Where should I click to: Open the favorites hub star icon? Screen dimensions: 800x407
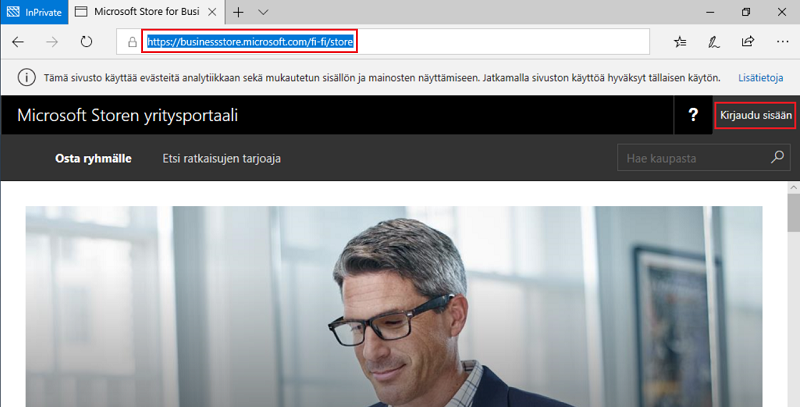click(680, 42)
